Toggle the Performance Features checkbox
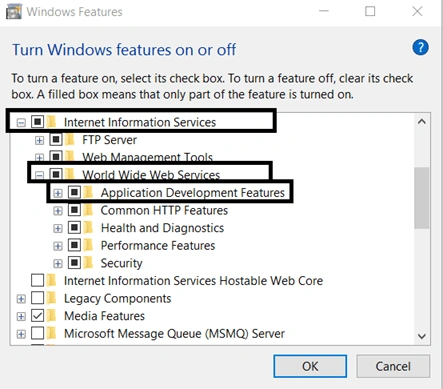 click(x=74, y=245)
